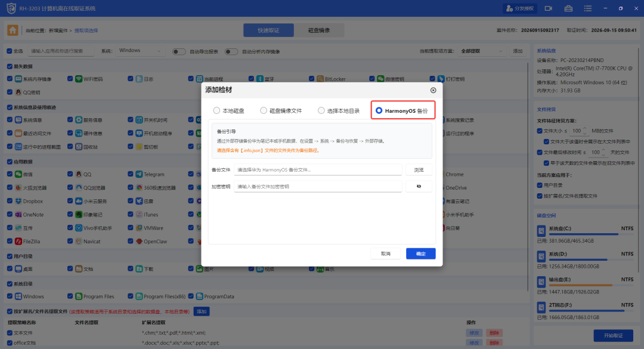Switch to the 快速取证 tab
Viewport: 644px width, 349px height.
click(268, 30)
